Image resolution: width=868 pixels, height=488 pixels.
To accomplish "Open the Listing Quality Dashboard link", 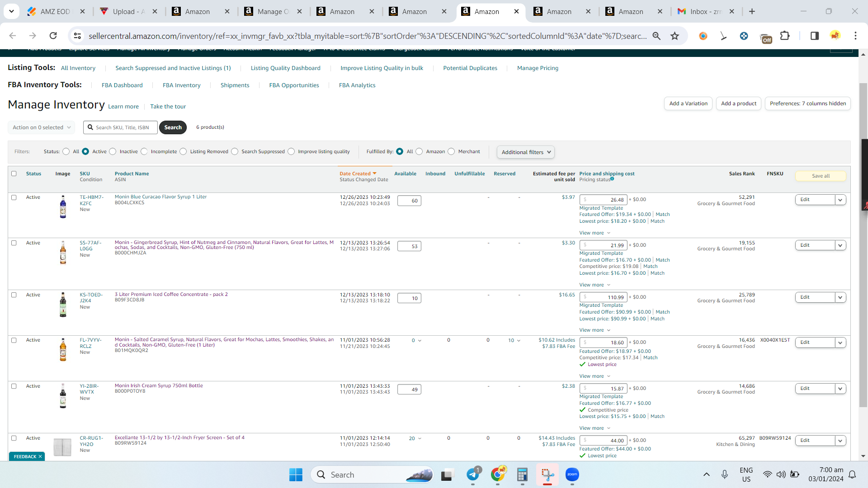I will 286,68.
